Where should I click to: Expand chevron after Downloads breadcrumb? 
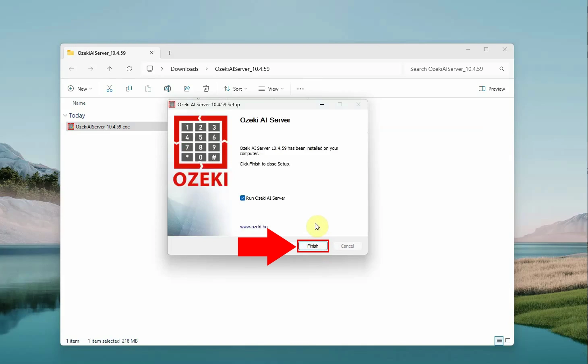tap(207, 69)
